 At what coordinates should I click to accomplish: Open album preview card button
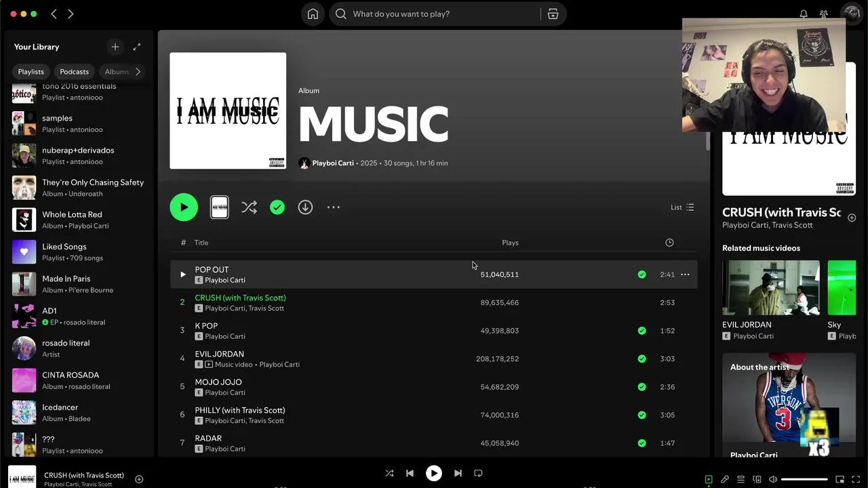click(x=220, y=207)
